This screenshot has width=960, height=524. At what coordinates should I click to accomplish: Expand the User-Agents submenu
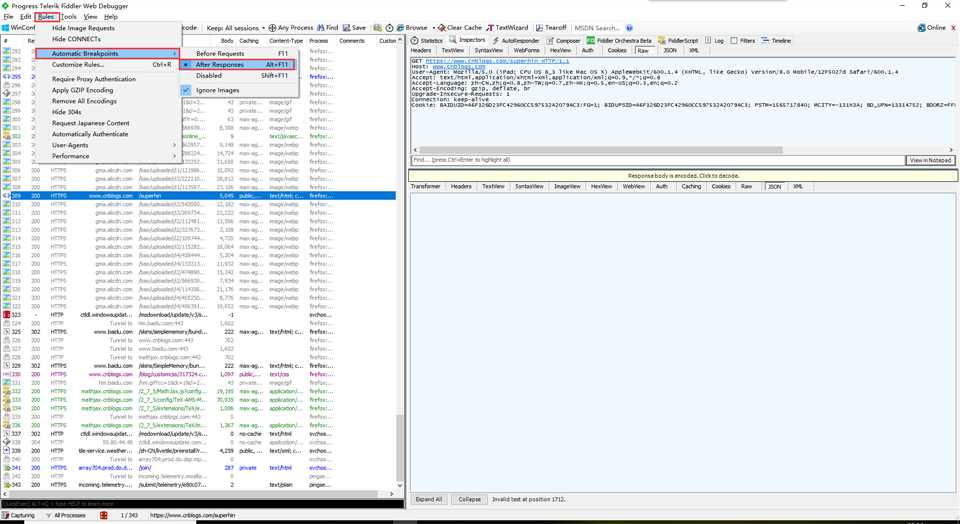point(108,145)
